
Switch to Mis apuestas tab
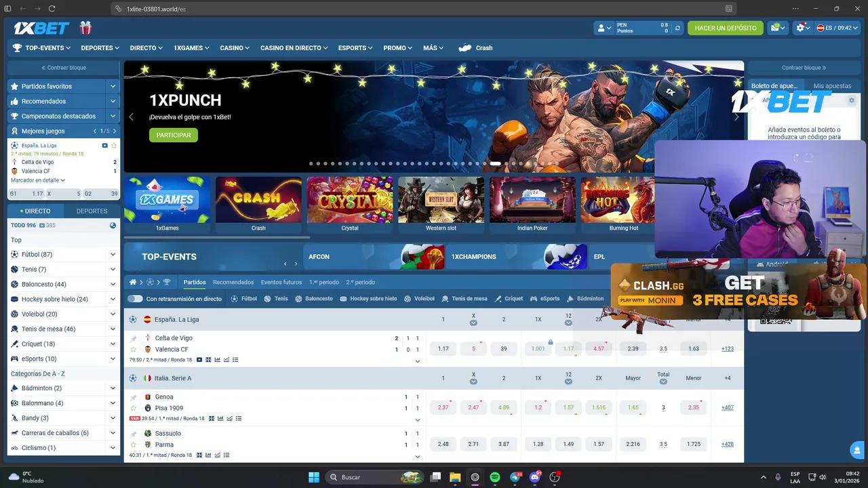coord(832,86)
